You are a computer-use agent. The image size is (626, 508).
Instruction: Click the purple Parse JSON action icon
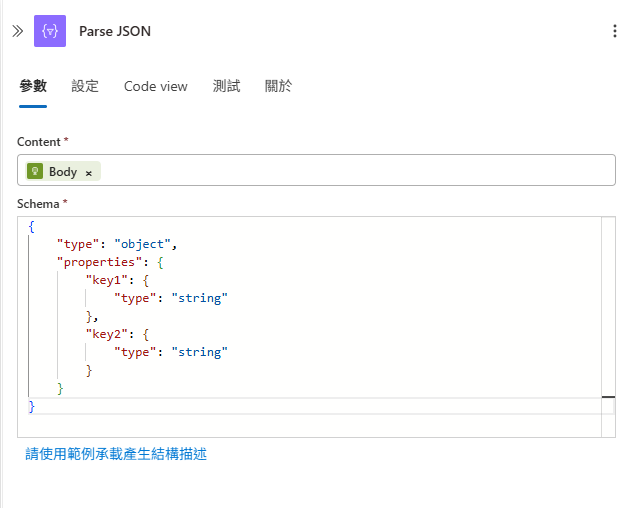tap(50, 31)
